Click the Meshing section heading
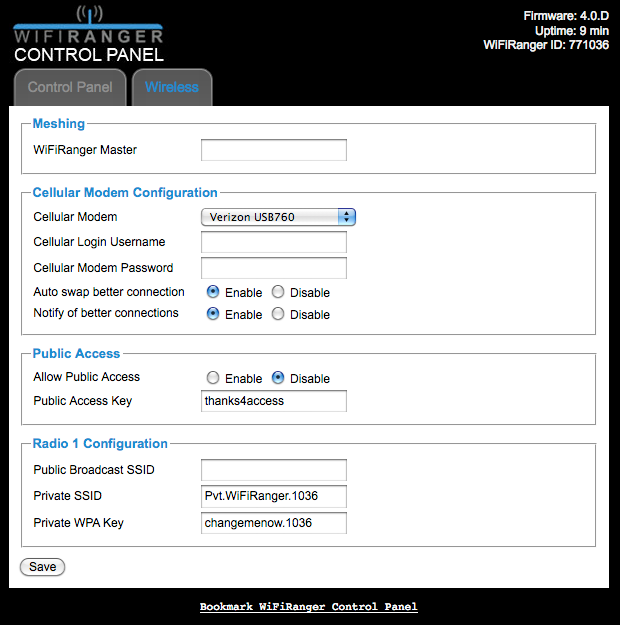This screenshot has width=620, height=625. [59, 124]
